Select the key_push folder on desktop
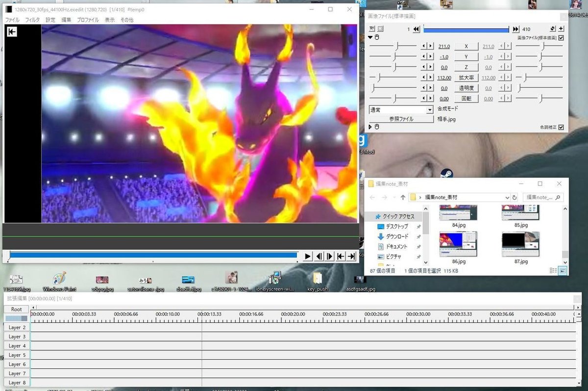The image size is (588, 391). (317, 282)
